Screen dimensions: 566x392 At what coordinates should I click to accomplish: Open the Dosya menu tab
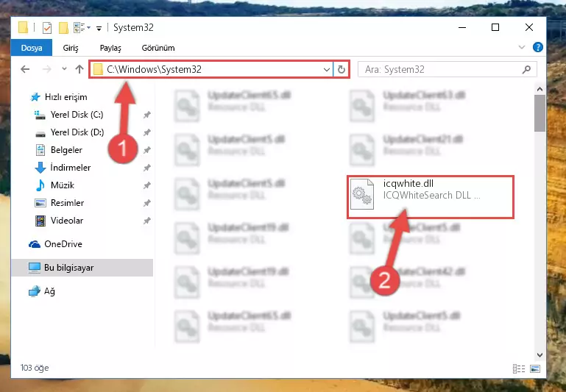coord(32,48)
